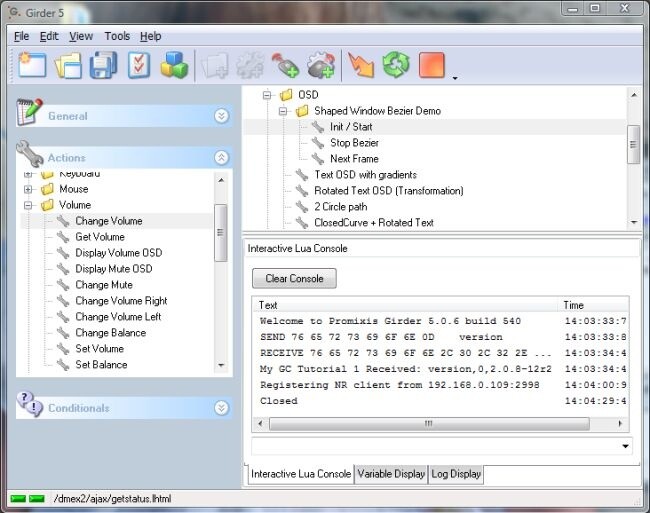650x513 pixels.
Task: Switch to the Variable Display tab
Action: click(x=390, y=474)
